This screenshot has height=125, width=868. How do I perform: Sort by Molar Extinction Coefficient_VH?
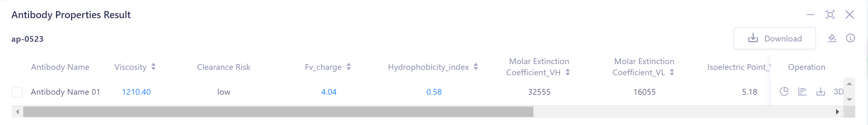coord(568,72)
